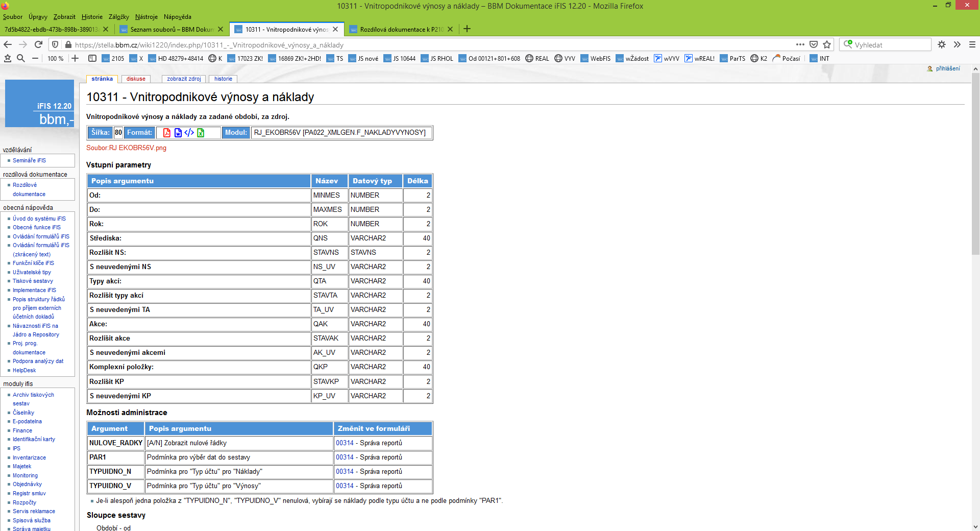Click the scrollbar down arrow
980x531 pixels.
[x=975, y=526]
